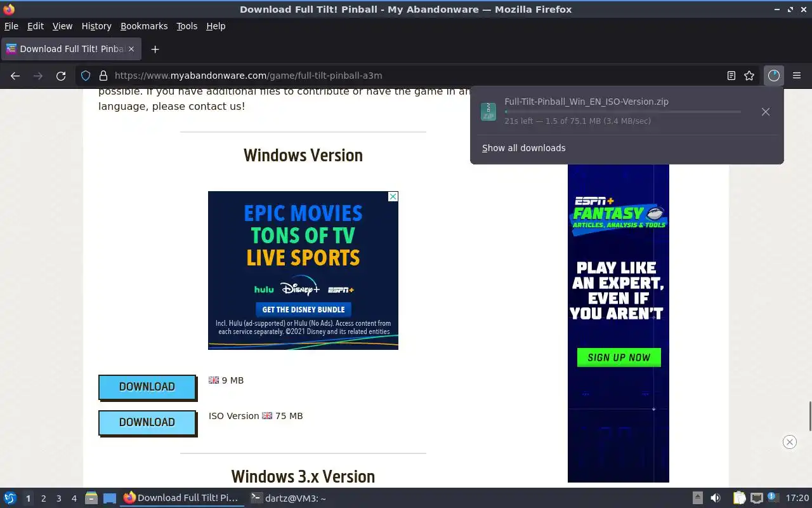Image resolution: width=812 pixels, height=508 pixels.
Task: Bookmark this page with the star icon
Action: click(749, 76)
